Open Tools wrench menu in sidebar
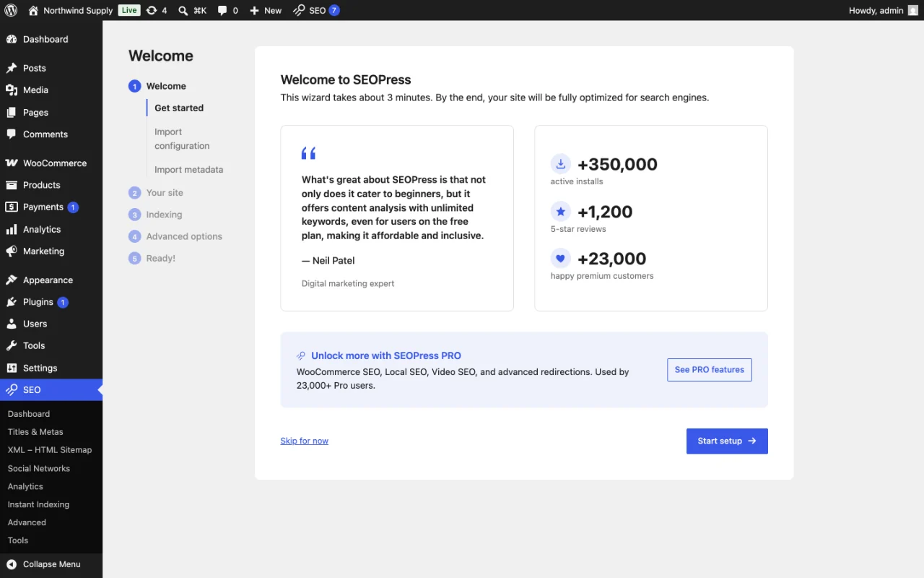 (x=51, y=345)
